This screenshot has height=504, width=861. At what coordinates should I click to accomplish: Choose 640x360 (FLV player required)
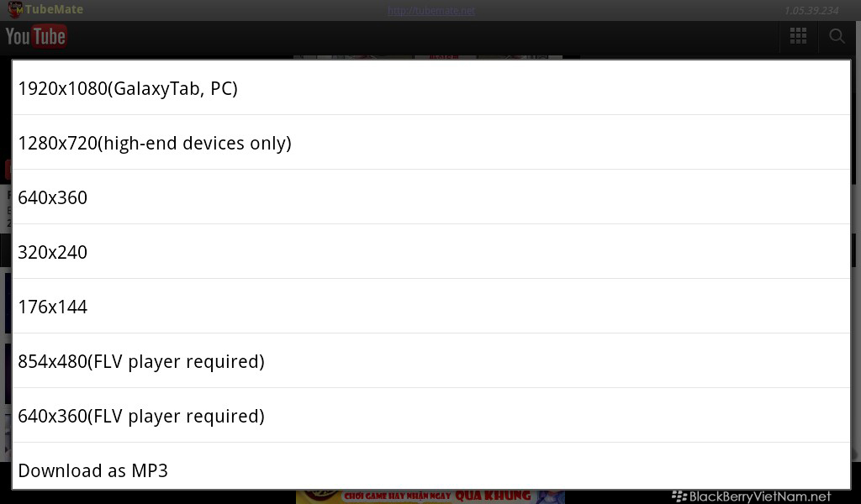[431, 416]
